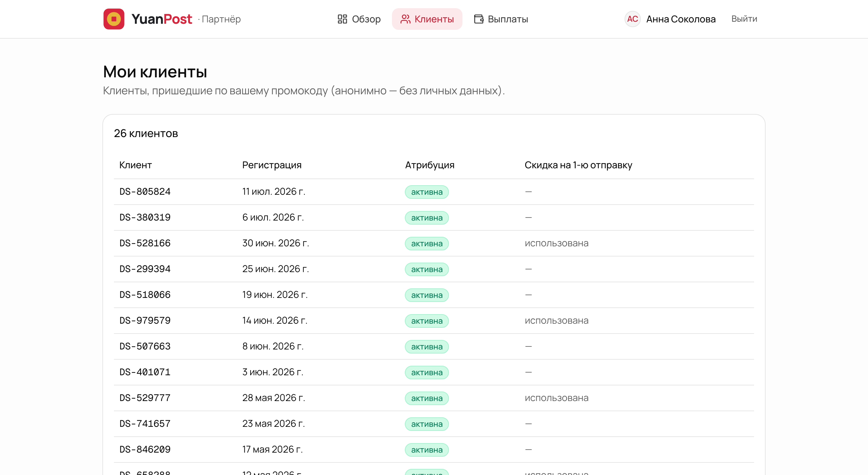Screen dimensions: 868x475
Task: Click the Выйти logout link
Action: 744,19
